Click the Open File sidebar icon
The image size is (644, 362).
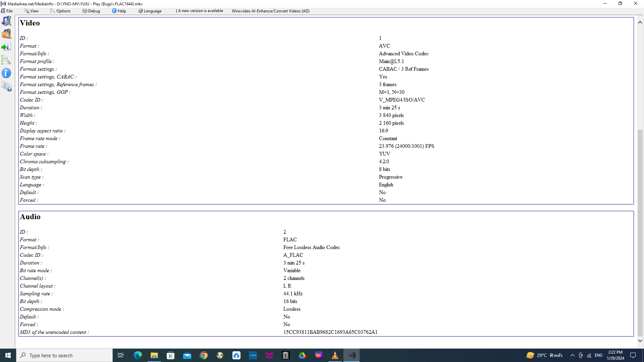pyautogui.click(x=6, y=21)
